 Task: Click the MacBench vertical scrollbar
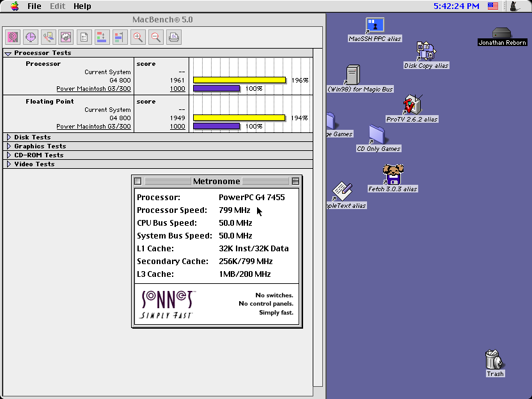coord(318,217)
